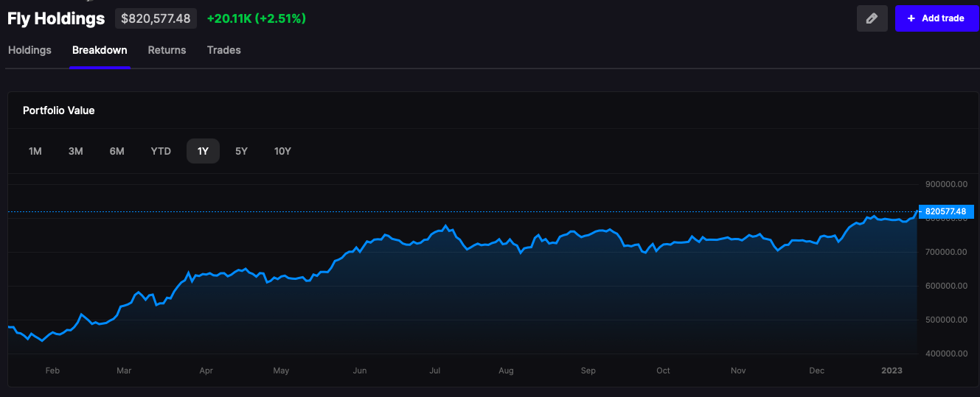Set chart range to 1M

[35, 151]
